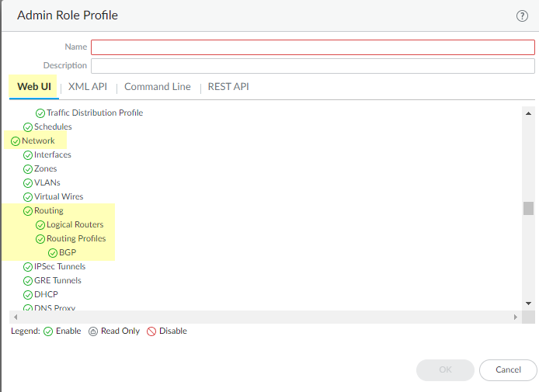
Task: Click the vertical scrollbar thumb
Action: (528, 208)
